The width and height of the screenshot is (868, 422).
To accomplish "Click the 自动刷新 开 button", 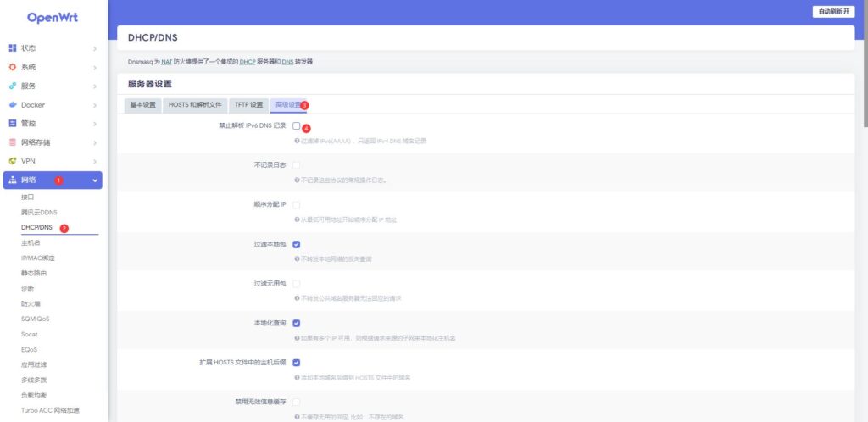I will tap(833, 12).
